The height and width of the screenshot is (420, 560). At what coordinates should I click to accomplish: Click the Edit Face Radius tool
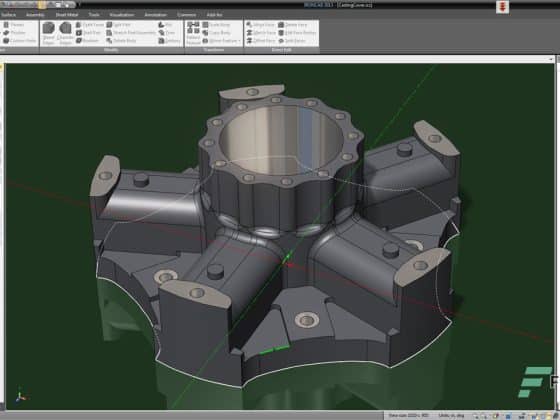point(297,32)
